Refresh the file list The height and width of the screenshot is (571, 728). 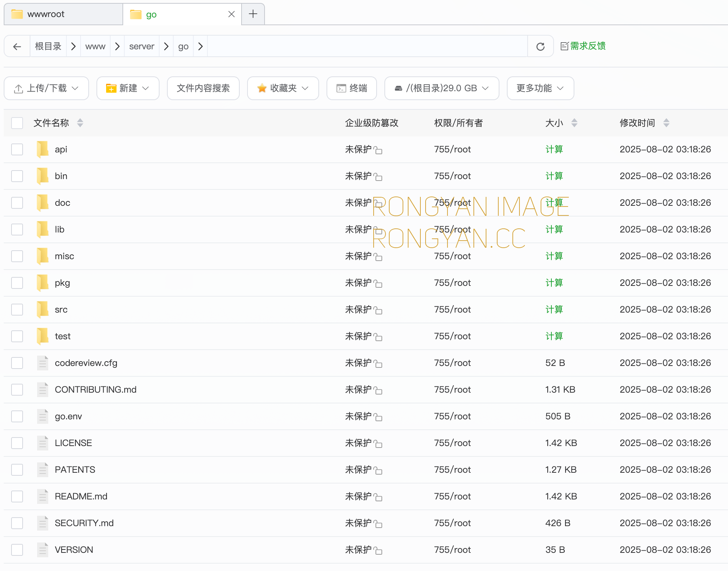pyautogui.click(x=540, y=46)
